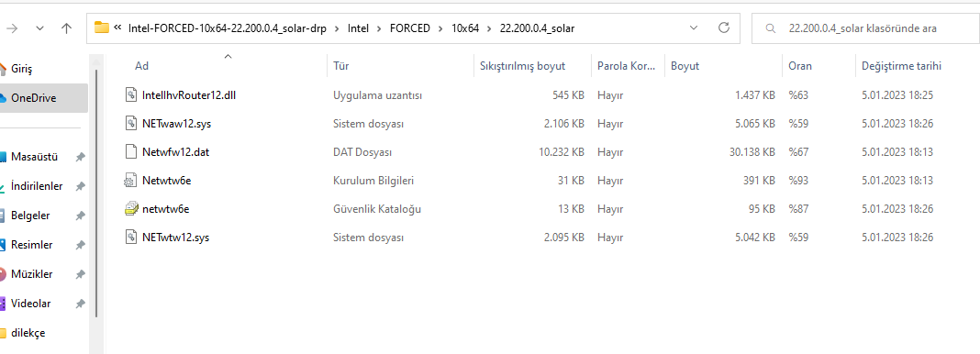
Task: Select IntelIhvRouter12.dll file icon
Action: coord(130,94)
